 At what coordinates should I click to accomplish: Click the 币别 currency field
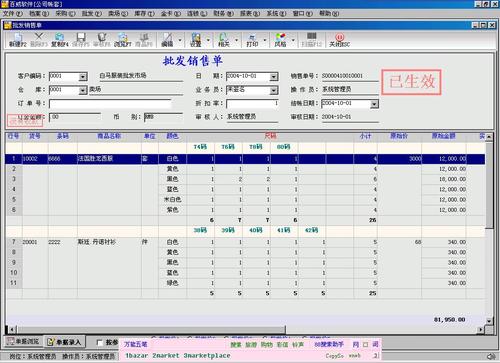click(163, 117)
